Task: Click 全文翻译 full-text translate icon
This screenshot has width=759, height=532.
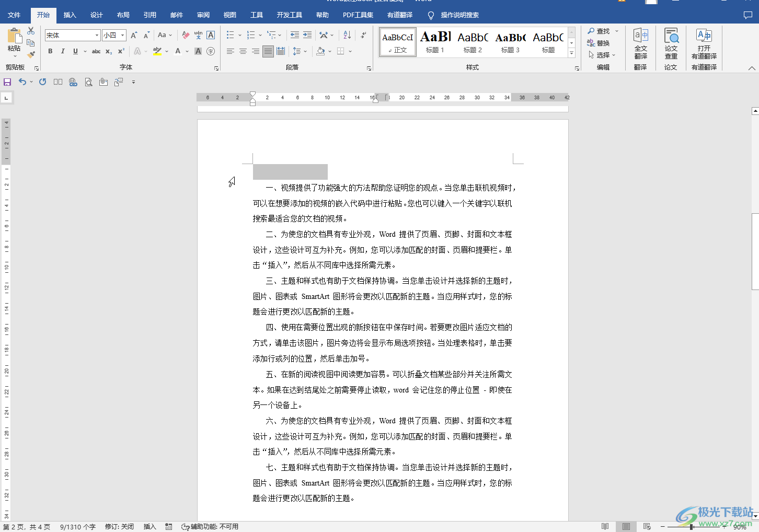Action: 640,44
